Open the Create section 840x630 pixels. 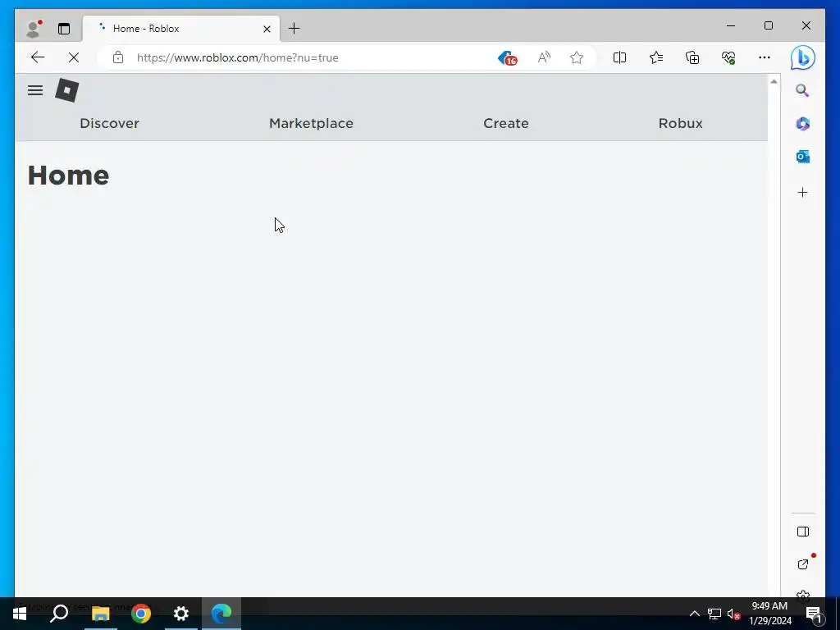(505, 123)
